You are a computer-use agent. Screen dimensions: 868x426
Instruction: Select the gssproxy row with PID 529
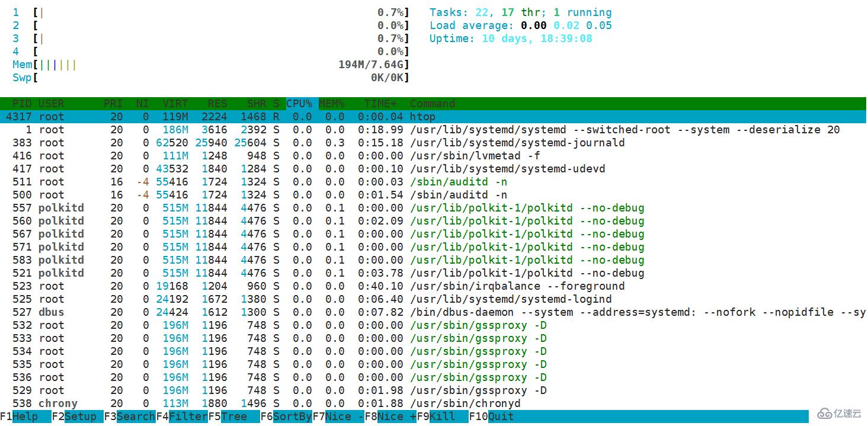point(433,390)
